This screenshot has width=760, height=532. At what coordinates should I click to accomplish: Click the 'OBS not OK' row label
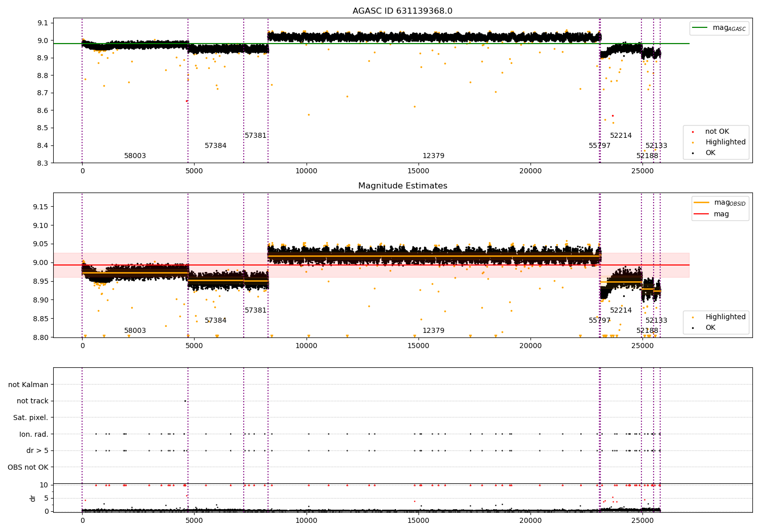(28, 467)
